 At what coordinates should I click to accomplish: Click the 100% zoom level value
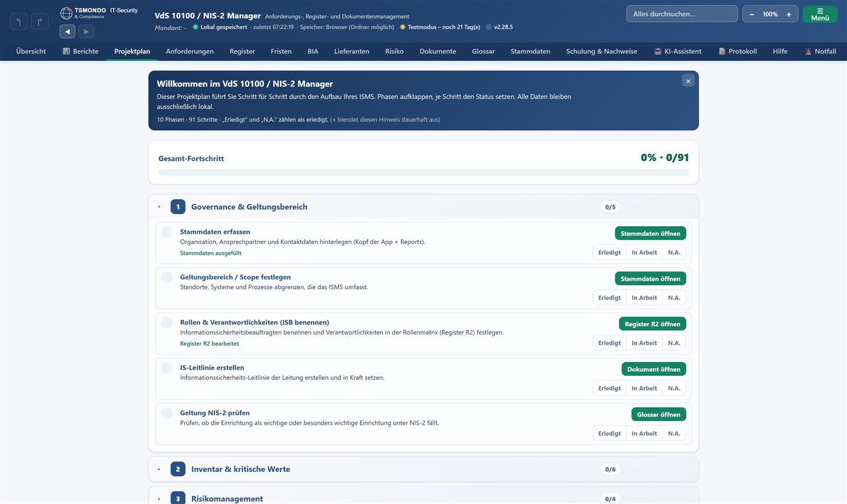(770, 14)
